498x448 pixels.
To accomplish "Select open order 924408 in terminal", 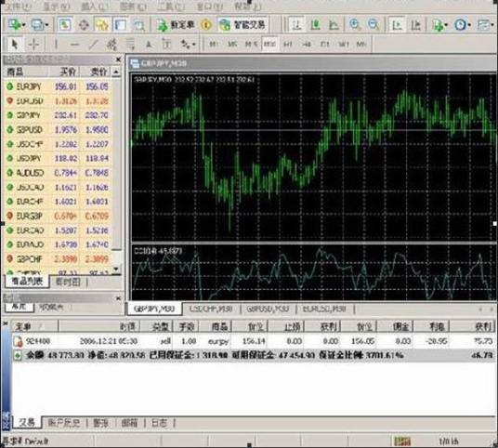I will point(254,341).
